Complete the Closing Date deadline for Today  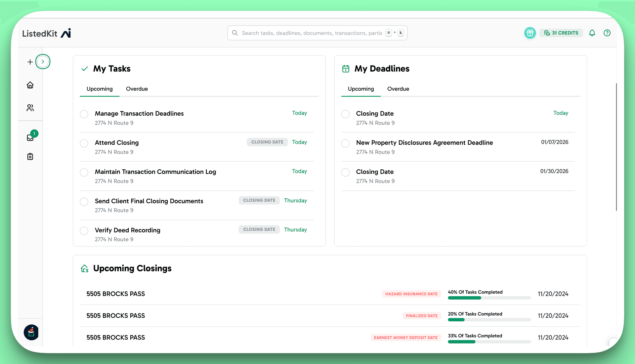click(x=345, y=114)
